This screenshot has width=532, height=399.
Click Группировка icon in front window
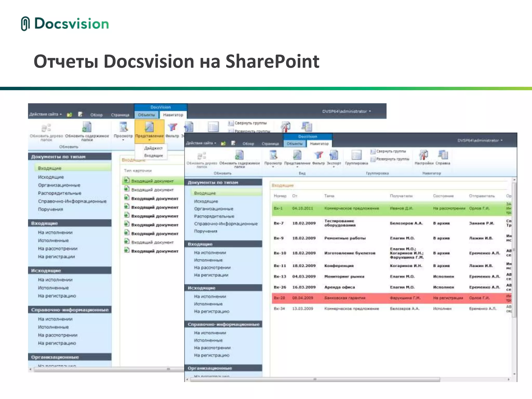click(356, 155)
